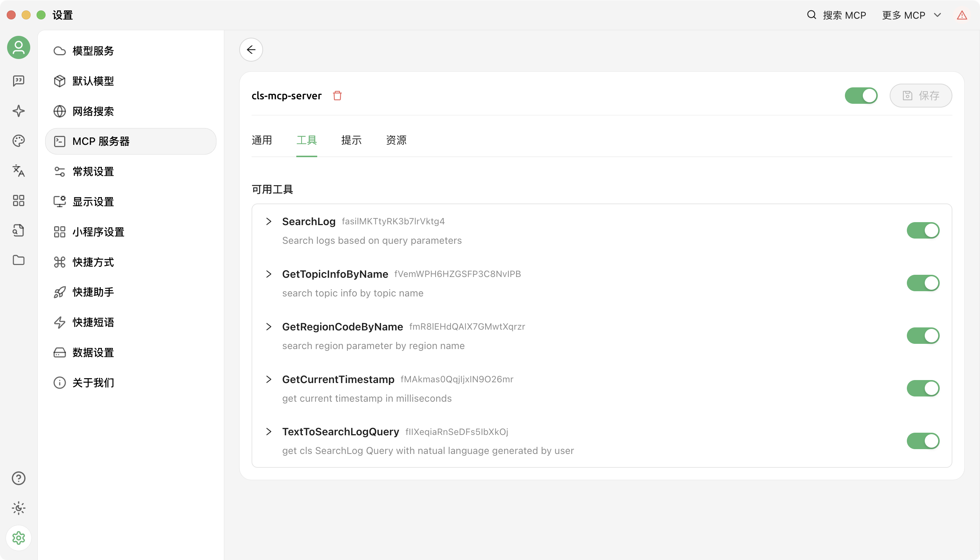
Task: Click the theme toggle sun icon
Action: pos(18,508)
